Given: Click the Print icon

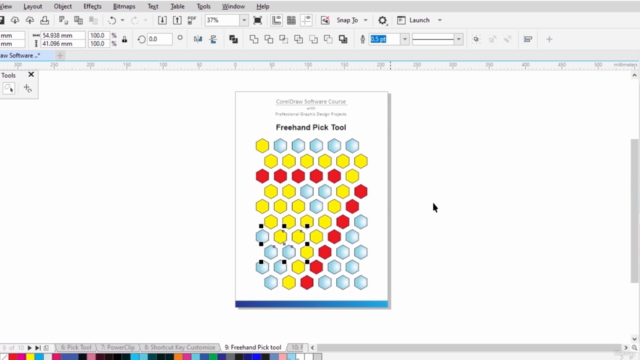Looking at the screenshot, I should [x=44, y=20].
